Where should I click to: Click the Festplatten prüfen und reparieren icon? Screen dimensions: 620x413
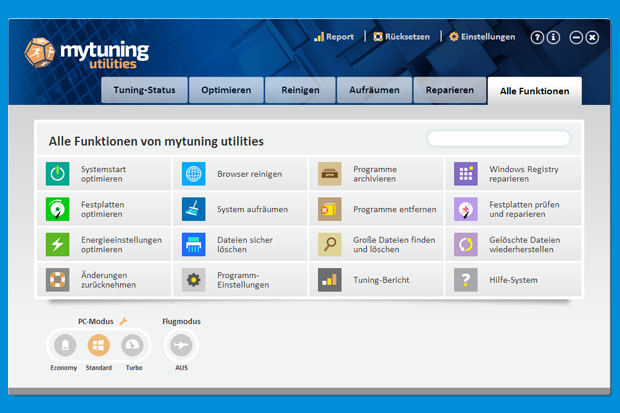(466, 209)
